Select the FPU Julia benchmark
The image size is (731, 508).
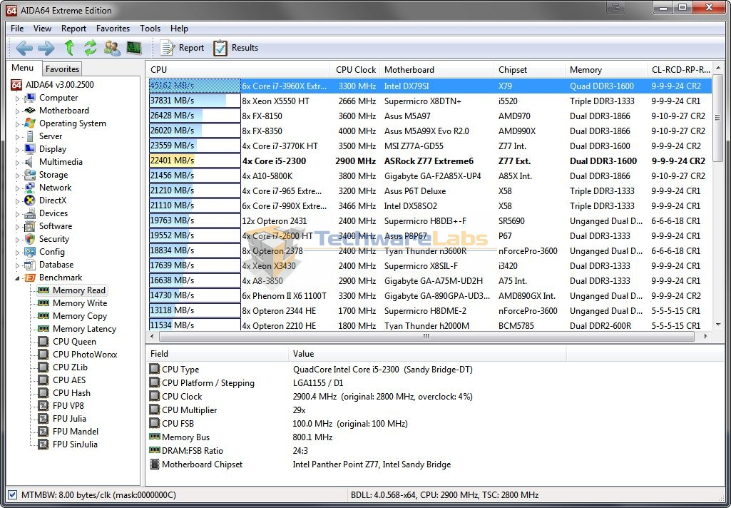tap(69, 418)
